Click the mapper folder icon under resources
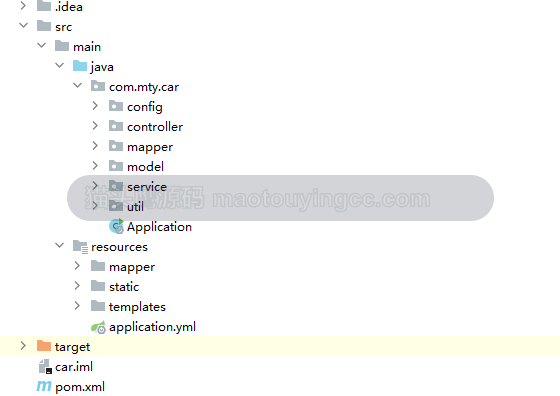560x396 pixels. pyautogui.click(x=98, y=266)
